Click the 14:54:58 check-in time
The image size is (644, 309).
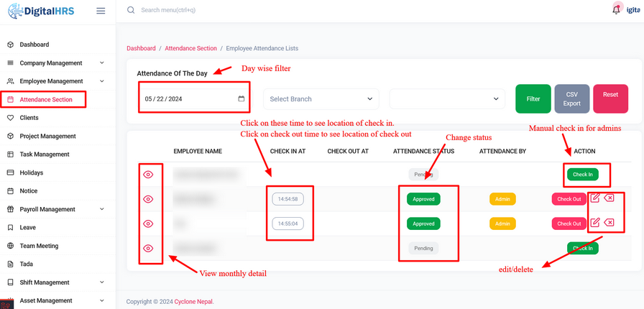coord(287,199)
